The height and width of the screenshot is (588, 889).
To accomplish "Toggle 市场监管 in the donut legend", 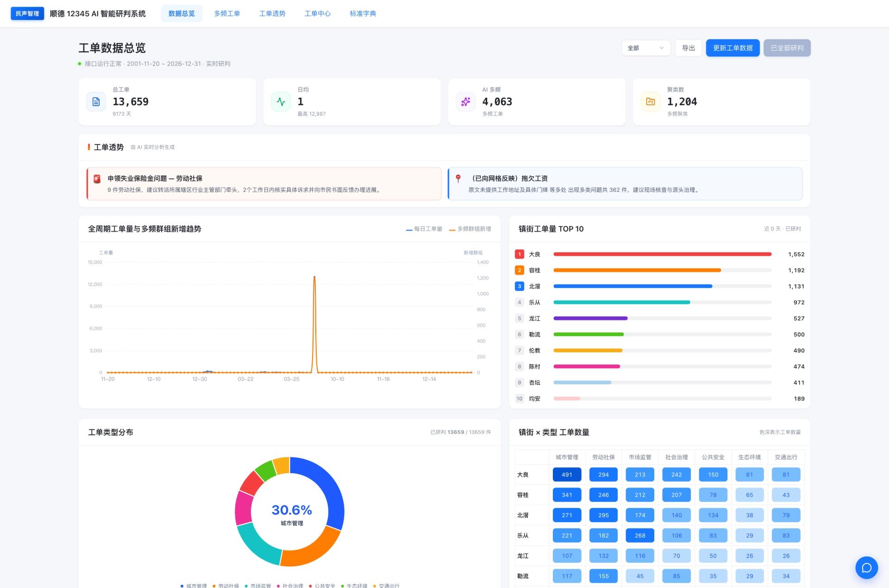I will coord(258,586).
